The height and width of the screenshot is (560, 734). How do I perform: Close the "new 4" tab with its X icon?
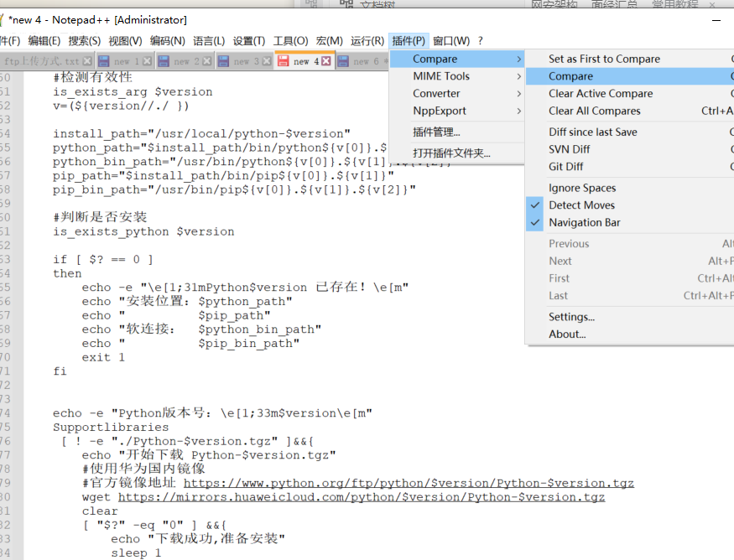pyautogui.click(x=324, y=60)
